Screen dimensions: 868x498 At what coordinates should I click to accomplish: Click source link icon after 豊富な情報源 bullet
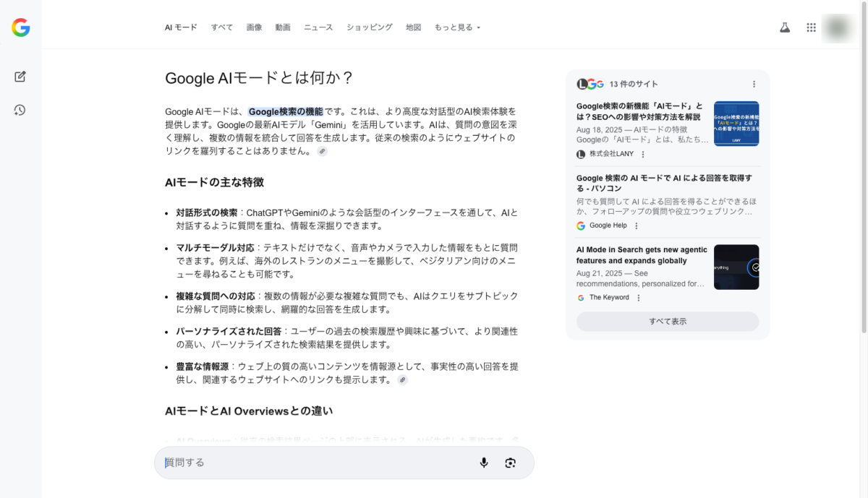click(x=402, y=380)
